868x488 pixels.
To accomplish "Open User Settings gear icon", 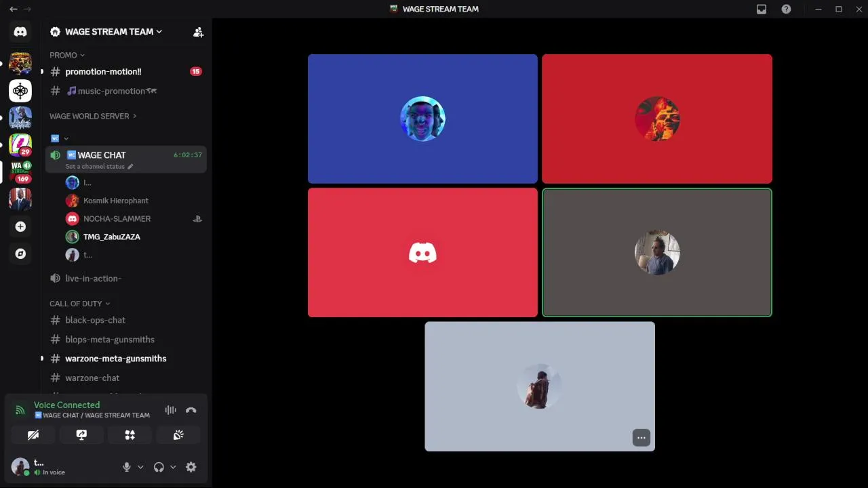I will tap(191, 467).
